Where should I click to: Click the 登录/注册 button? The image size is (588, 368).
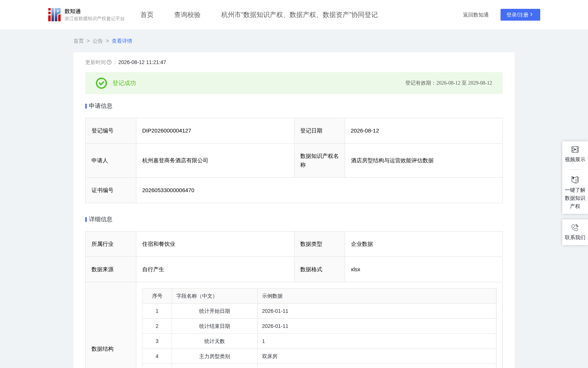(x=520, y=15)
